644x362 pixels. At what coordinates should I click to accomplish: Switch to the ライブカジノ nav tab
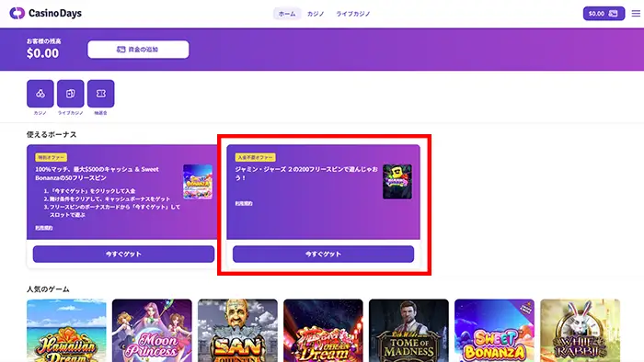click(x=353, y=14)
